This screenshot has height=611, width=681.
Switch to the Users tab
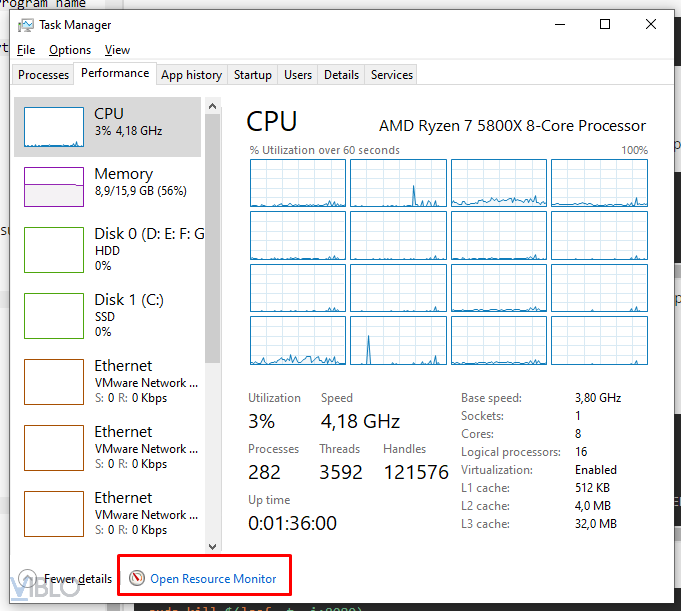coord(298,75)
